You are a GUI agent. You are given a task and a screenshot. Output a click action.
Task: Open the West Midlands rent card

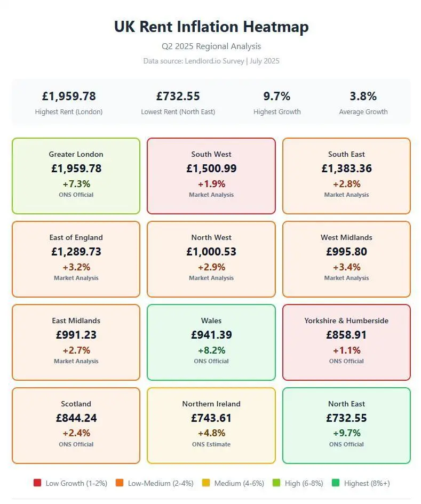[346, 259]
